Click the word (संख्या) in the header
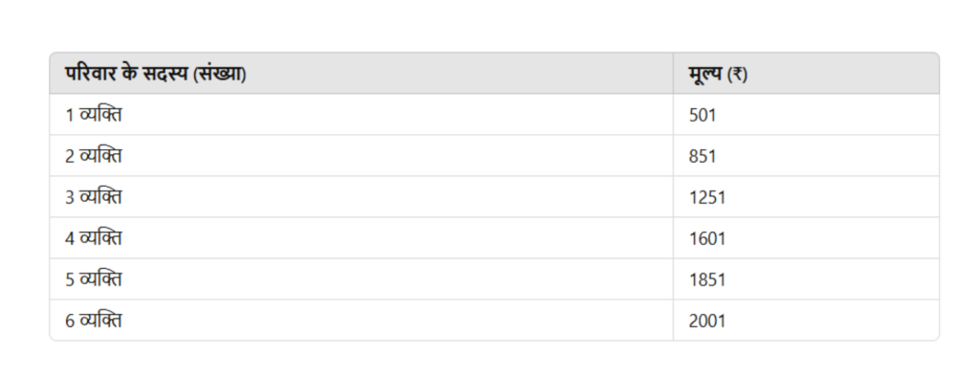 219,74
